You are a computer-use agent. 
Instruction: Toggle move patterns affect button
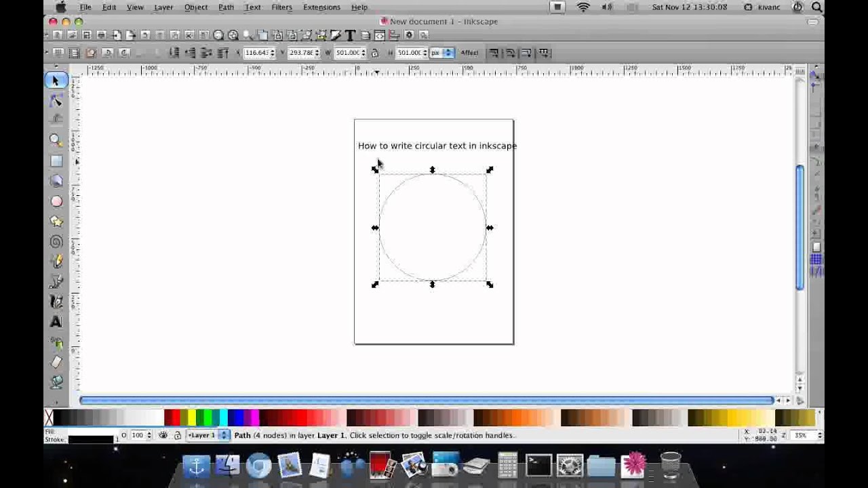tap(544, 53)
